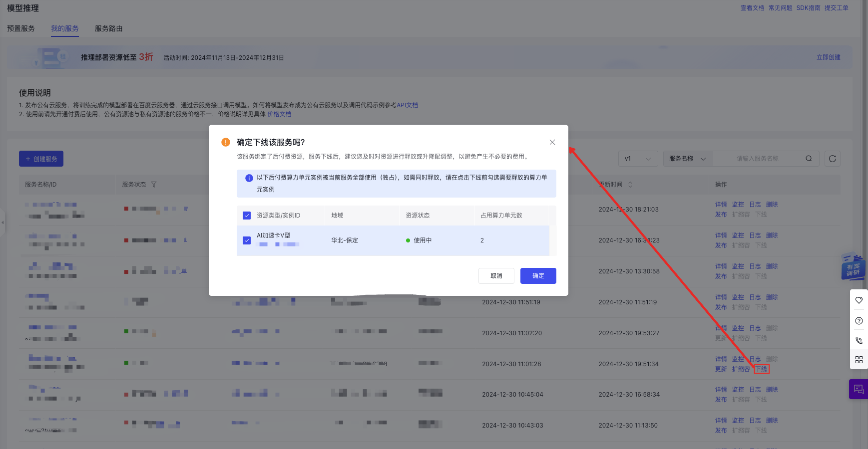Image resolution: width=868 pixels, height=449 pixels.
Task: Focus the 请输入服务名称 search field
Action: pyautogui.click(x=758, y=159)
